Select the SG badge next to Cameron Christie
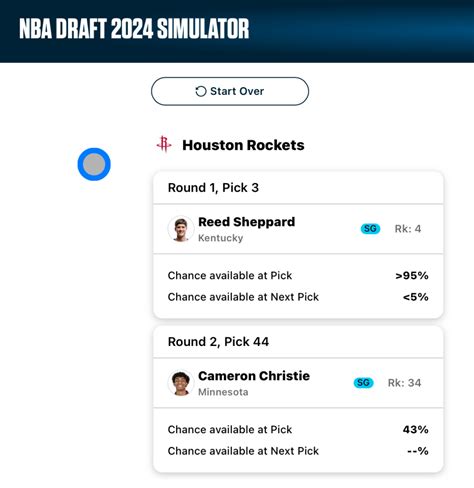 coord(363,383)
